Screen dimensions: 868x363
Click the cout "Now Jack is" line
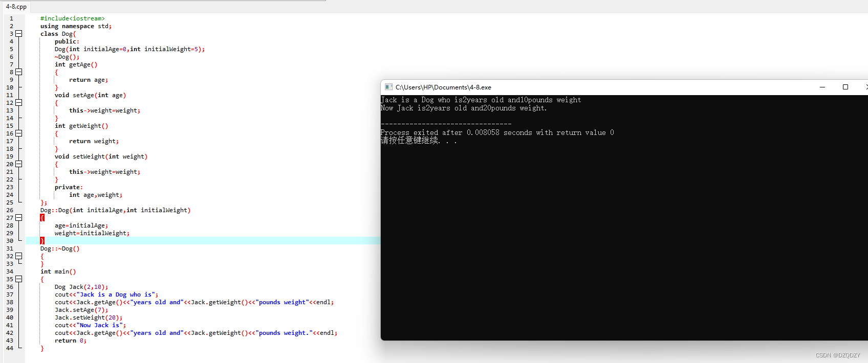click(x=91, y=325)
